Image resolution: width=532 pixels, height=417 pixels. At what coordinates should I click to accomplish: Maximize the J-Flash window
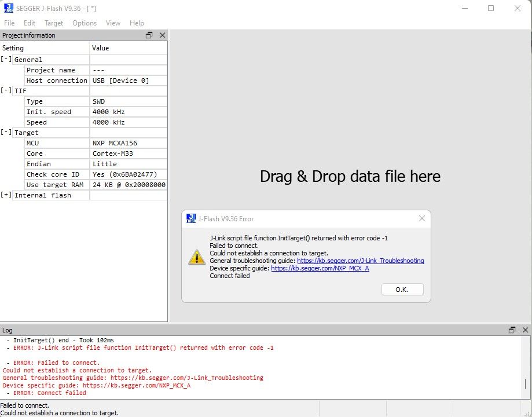(491, 8)
